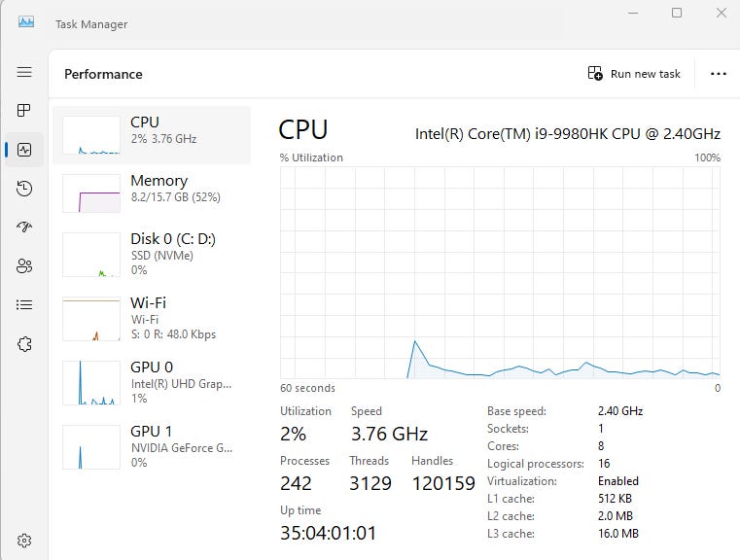Open the three-dot more options menu
Image resolution: width=740 pixels, height=560 pixels.
pos(719,74)
